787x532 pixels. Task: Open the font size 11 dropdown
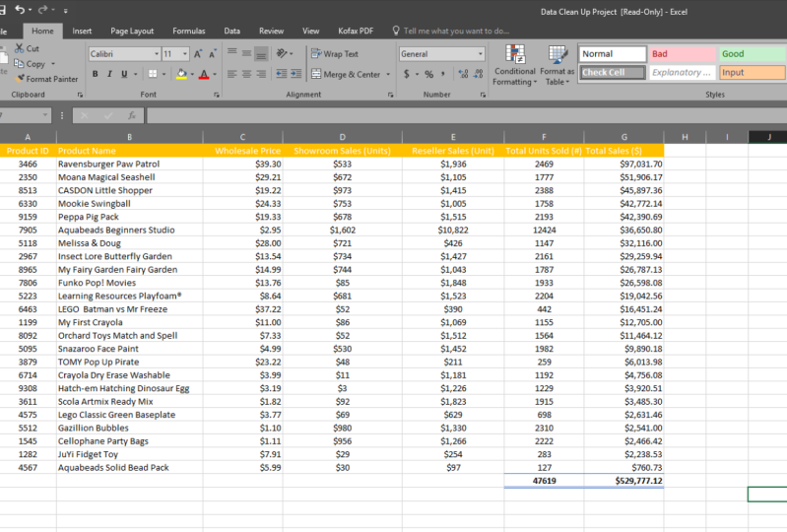tap(185, 54)
